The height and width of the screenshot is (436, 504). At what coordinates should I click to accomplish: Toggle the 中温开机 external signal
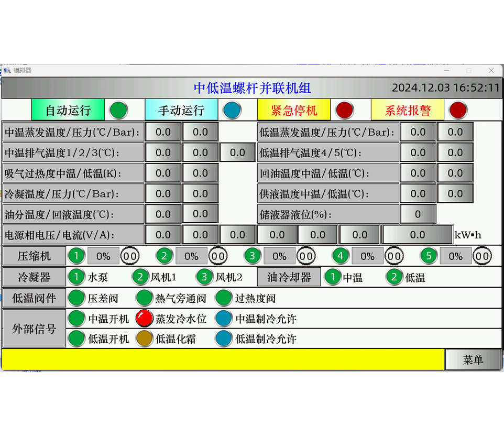(76, 318)
